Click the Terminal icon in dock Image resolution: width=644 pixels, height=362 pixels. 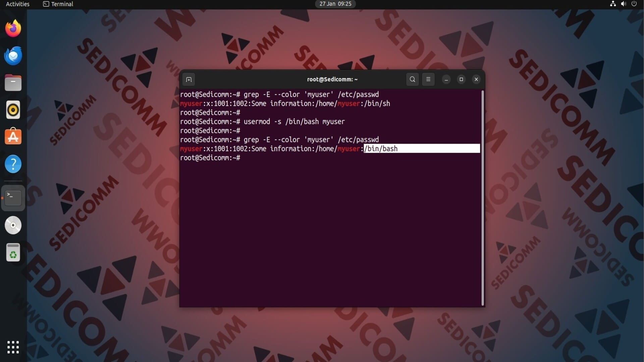coord(13,198)
